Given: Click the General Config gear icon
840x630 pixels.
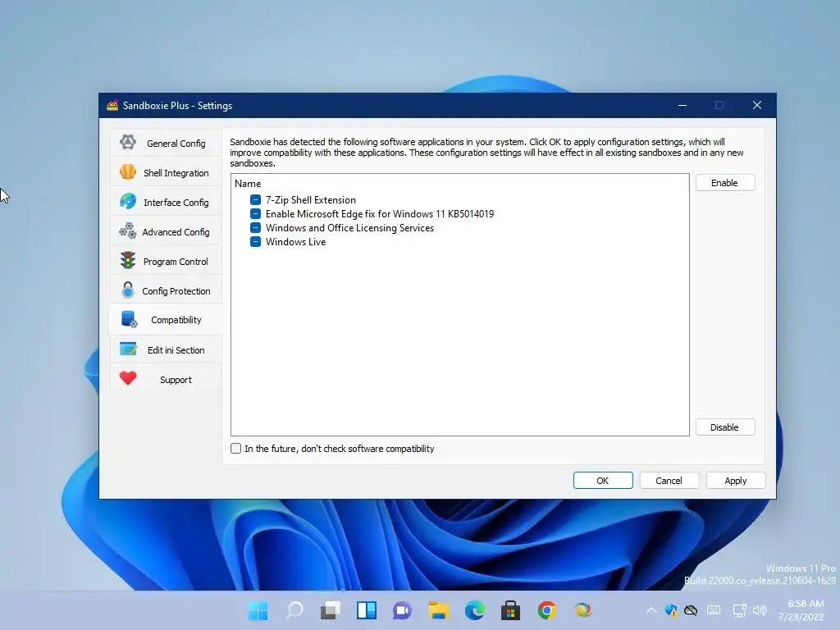Looking at the screenshot, I should pyautogui.click(x=127, y=143).
